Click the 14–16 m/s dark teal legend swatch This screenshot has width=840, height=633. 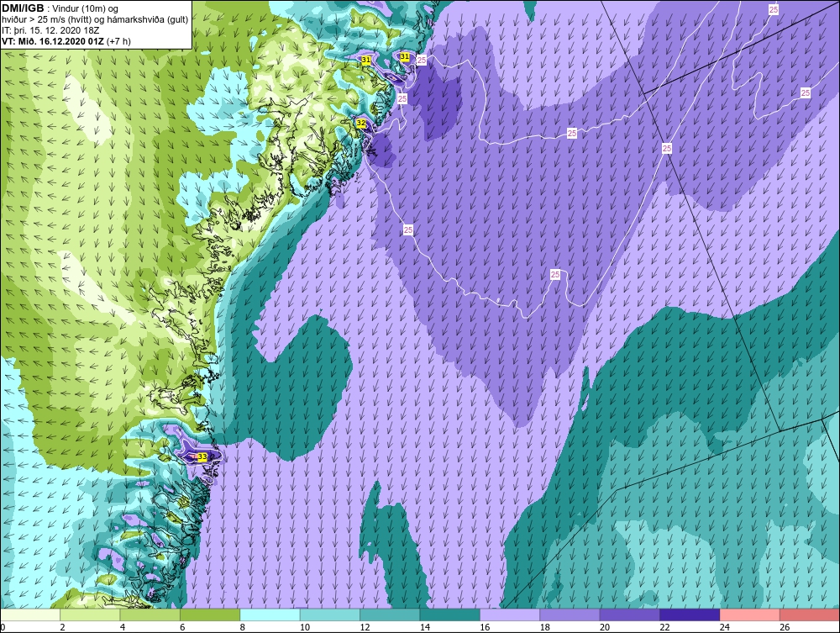tap(450, 615)
